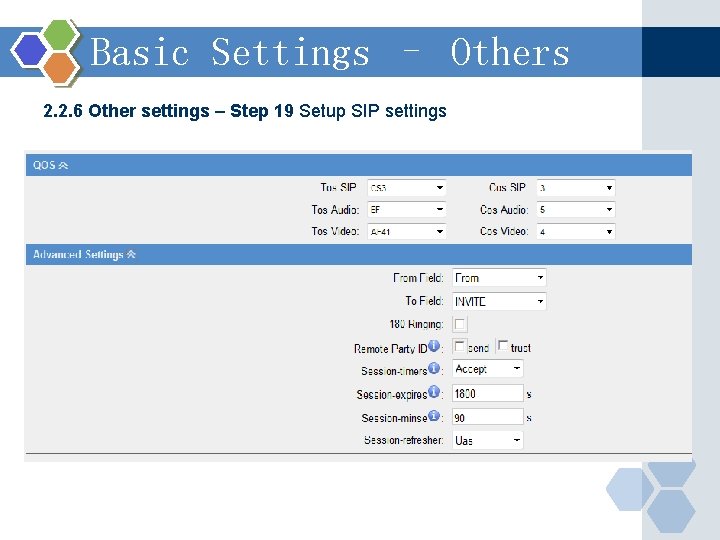The width and height of the screenshot is (720, 540).
Task: Click the 'From Field:' label
Action: pos(418,278)
